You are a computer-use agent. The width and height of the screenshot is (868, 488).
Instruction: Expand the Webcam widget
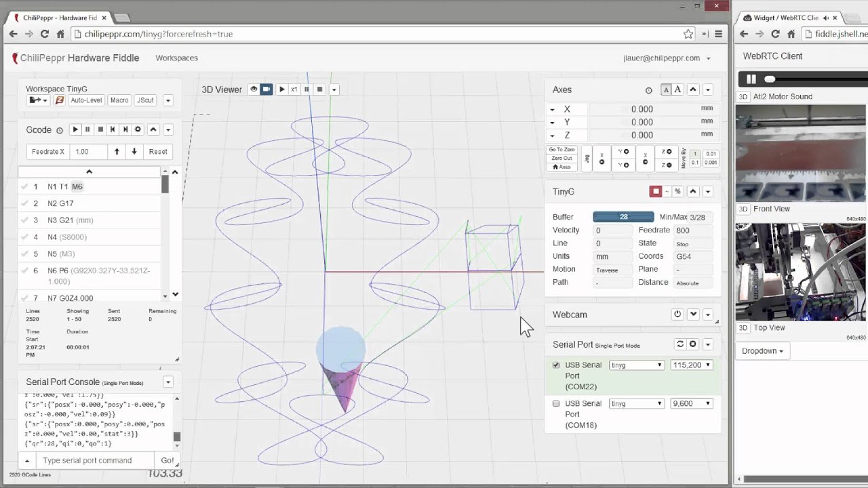coord(693,314)
